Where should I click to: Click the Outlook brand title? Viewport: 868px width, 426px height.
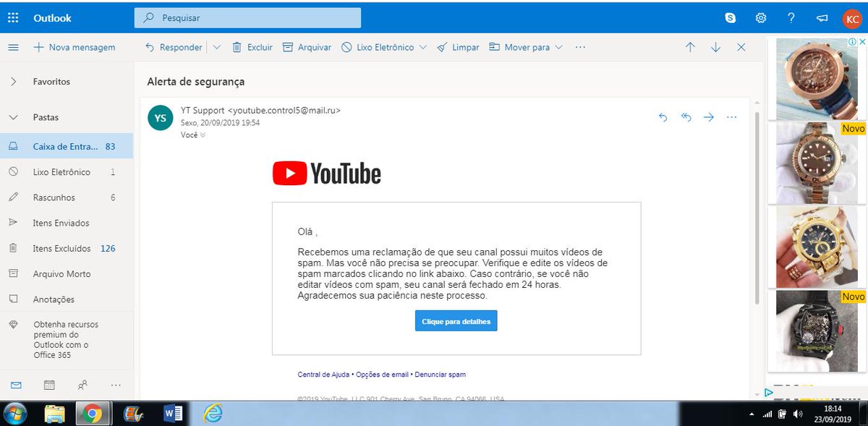(52, 18)
